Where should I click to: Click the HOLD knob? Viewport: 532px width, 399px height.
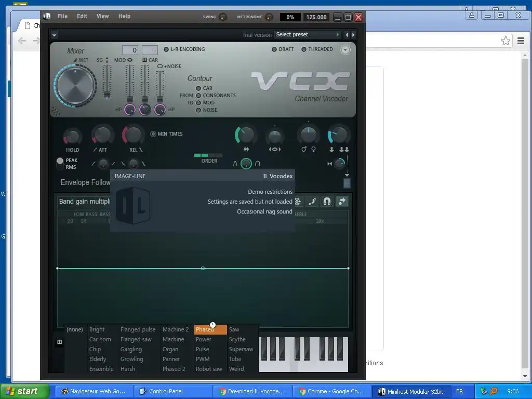tap(72, 137)
